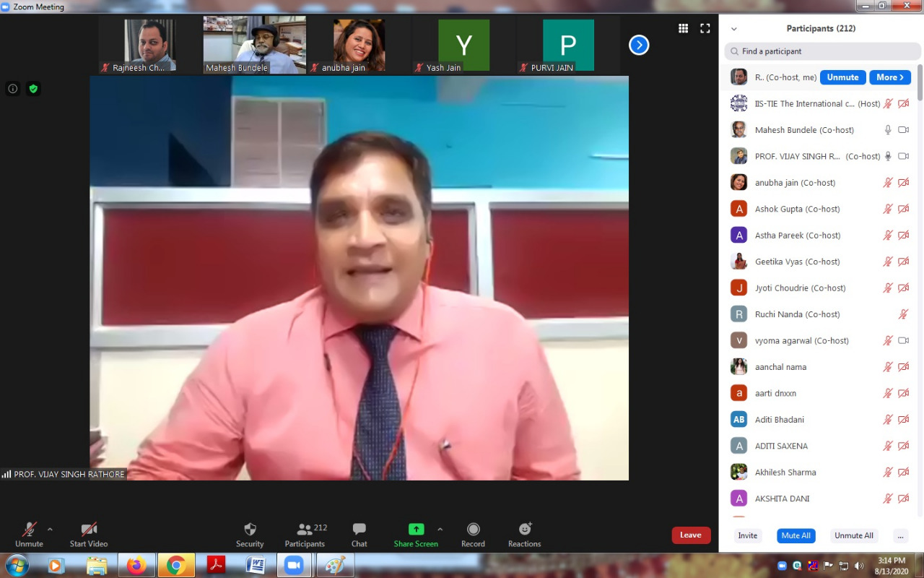Collapse the Participants panel chevron
This screenshot has width=924, height=578.
(734, 29)
